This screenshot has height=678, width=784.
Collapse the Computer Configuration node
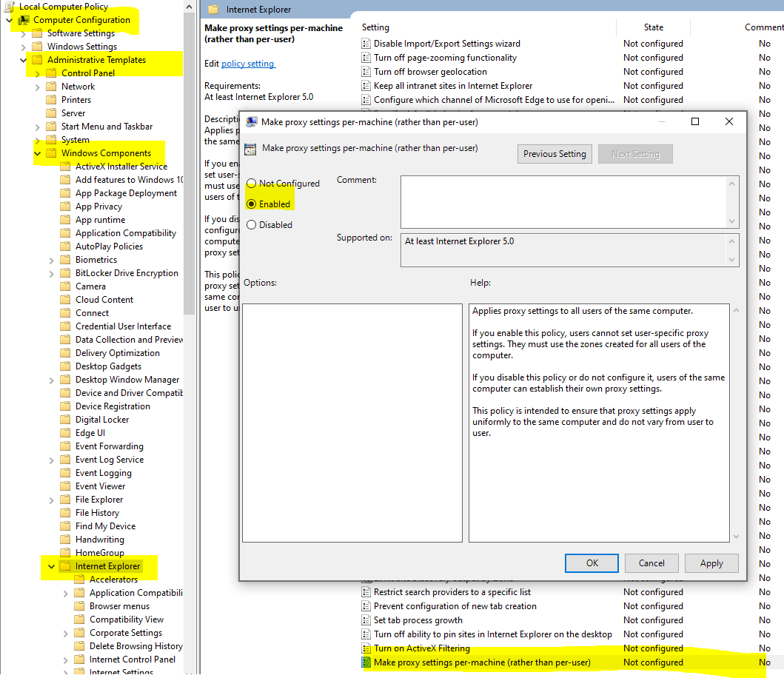click(x=9, y=20)
